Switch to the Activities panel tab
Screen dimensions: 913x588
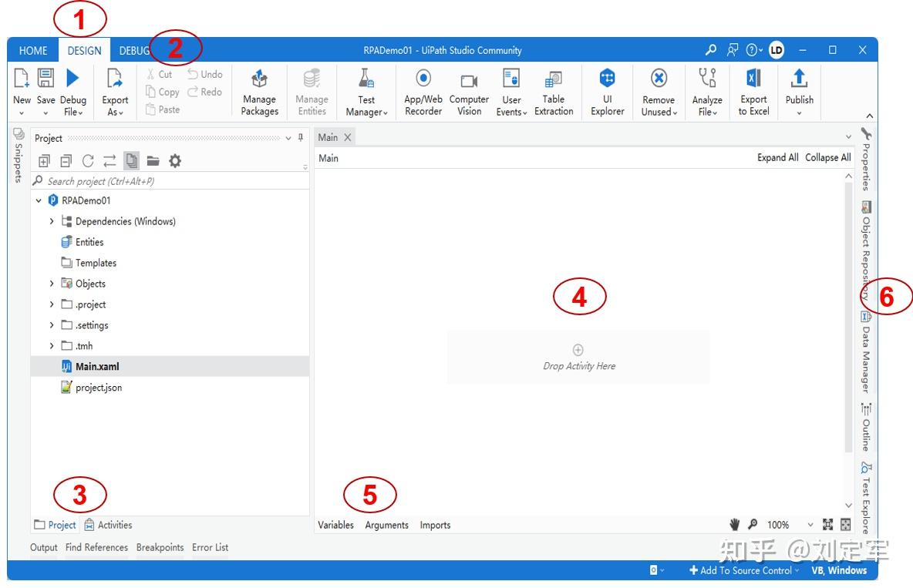[108, 525]
